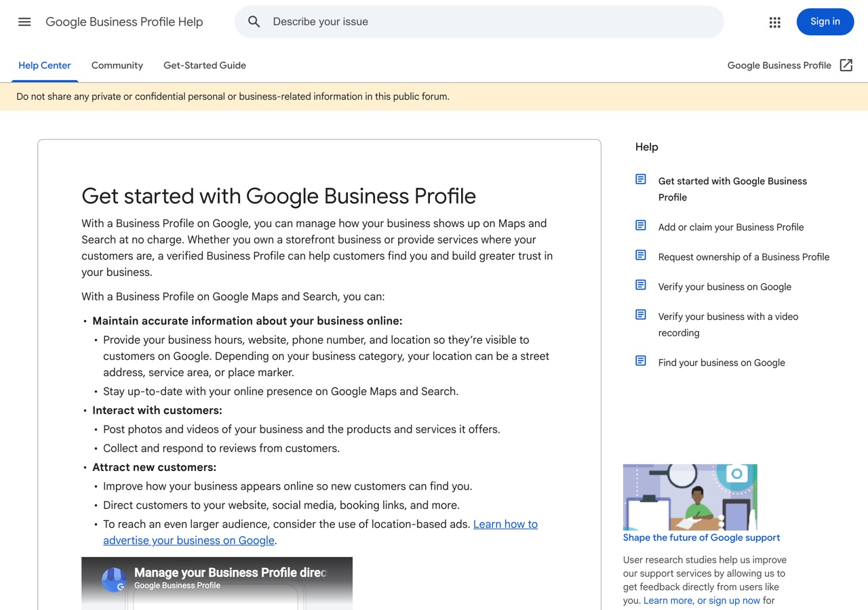Open Find your business on Google article
This screenshot has height=610, width=868.
point(722,363)
